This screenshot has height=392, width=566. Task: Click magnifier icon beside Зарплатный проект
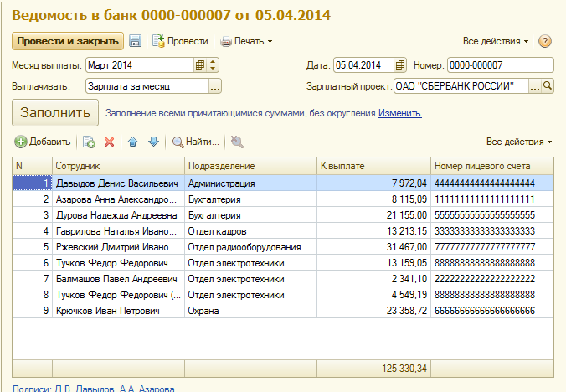tap(548, 85)
